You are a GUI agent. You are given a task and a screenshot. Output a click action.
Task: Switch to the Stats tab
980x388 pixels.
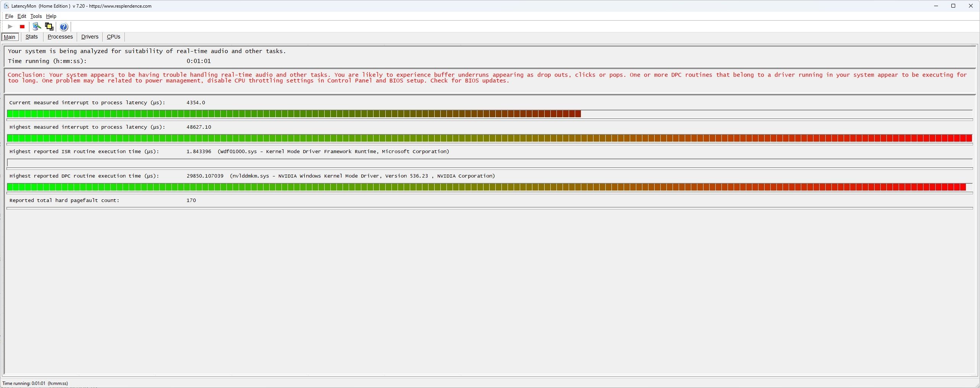(x=32, y=37)
